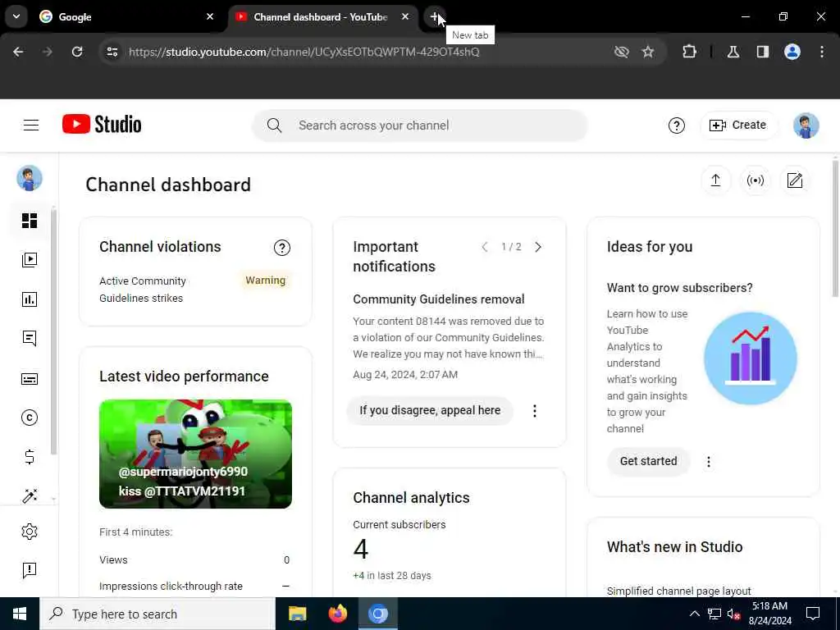Select the Dashboard icon in sidebar
This screenshot has width=840, height=630.
[30, 221]
